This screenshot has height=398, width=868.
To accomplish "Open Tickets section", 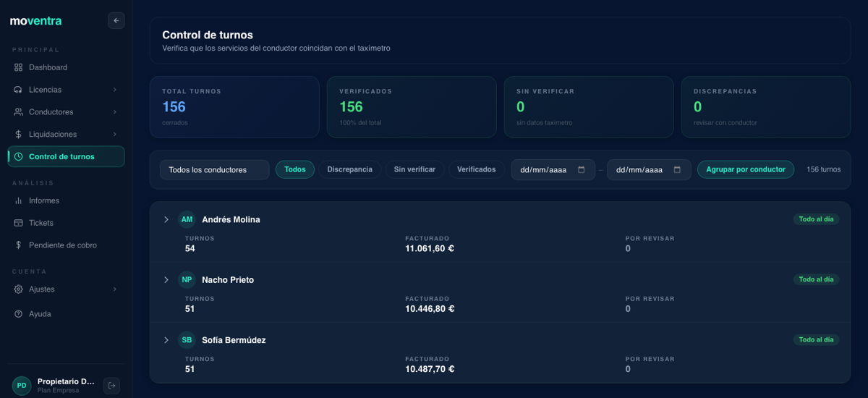I will tap(66, 223).
